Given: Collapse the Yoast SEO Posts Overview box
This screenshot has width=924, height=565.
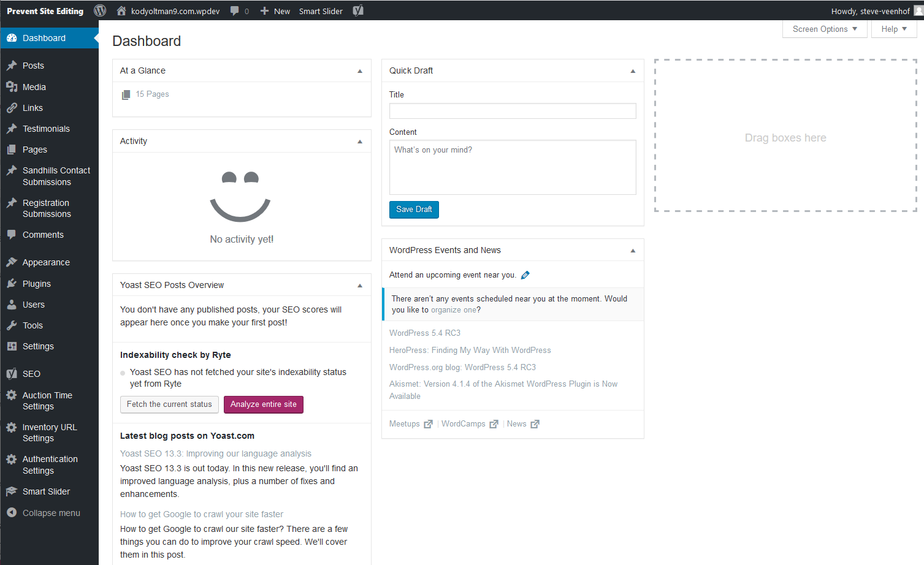Looking at the screenshot, I should (x=360, y=286).
